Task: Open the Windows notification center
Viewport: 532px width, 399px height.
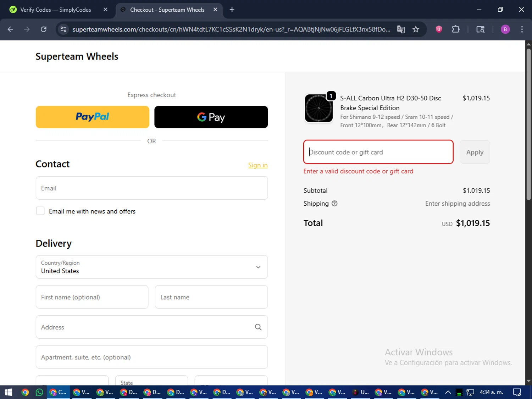Action: click(517, 392)
